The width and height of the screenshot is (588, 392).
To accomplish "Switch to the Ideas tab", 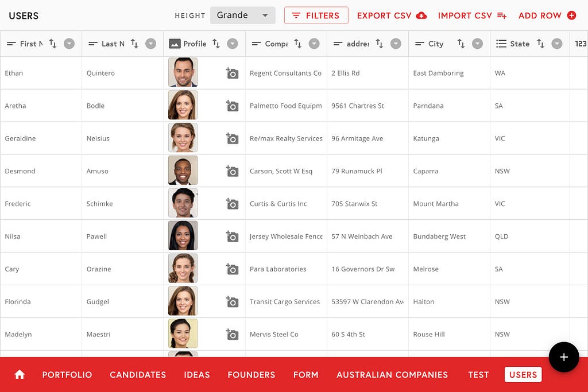I will click(x=197, y=375).
